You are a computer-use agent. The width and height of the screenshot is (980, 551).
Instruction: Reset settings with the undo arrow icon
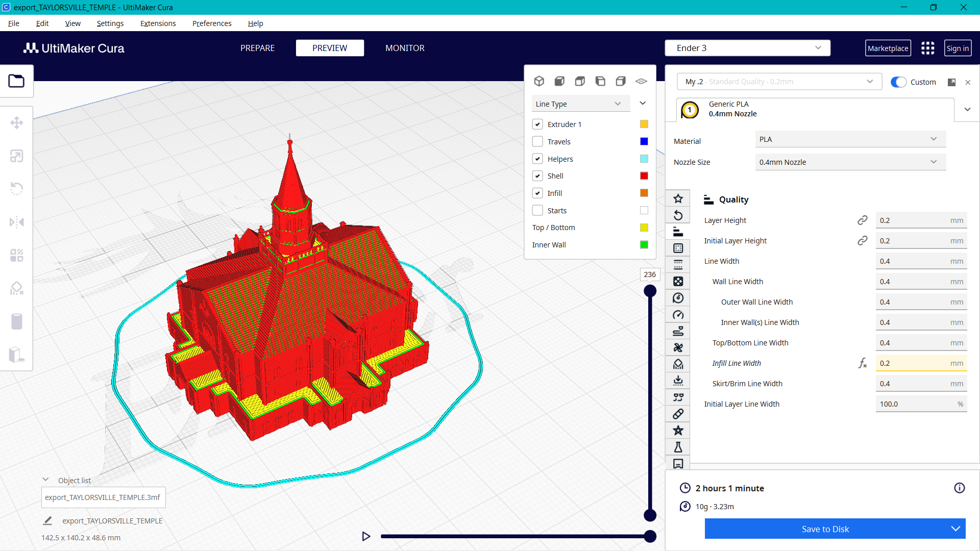(x=678, y=215)
